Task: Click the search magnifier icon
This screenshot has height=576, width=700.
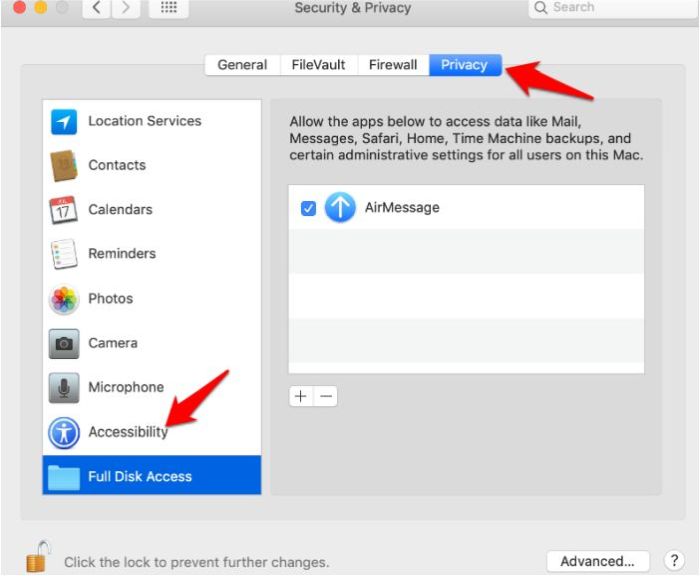Action: 541,8
